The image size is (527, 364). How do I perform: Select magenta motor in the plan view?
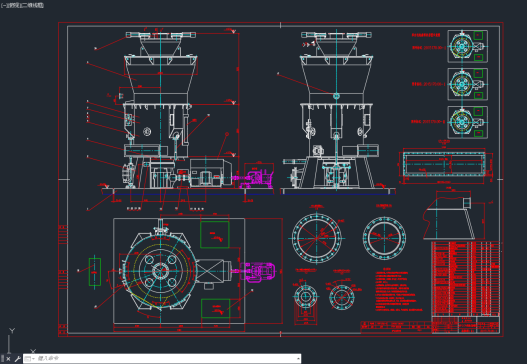coord(257,271)
